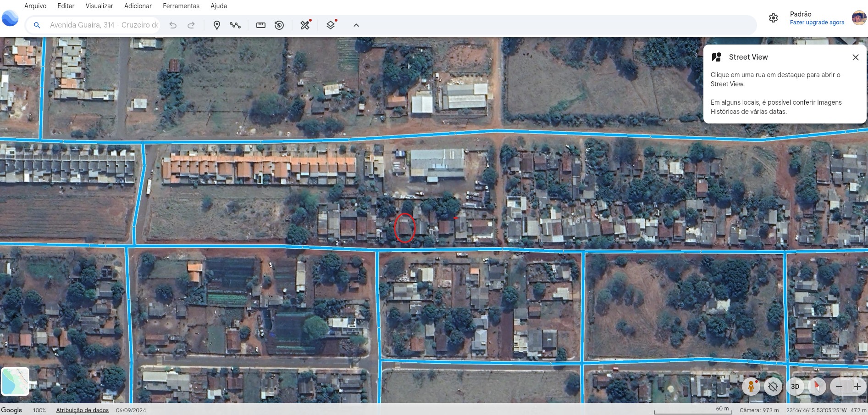Toggle the 3D view button
This screenshot has width=868, height=415.
pyautogui.click(x=795, y=387)
